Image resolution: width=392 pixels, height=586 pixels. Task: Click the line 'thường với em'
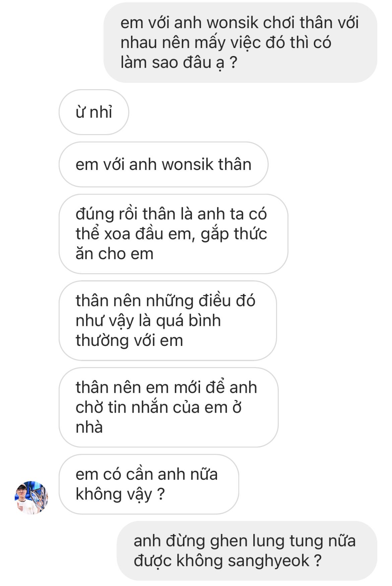click(129, 341)
